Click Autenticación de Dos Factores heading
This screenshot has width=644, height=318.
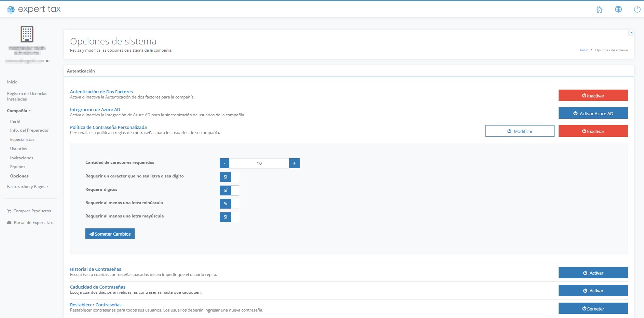pyautogui.click(x=101, y=92)
